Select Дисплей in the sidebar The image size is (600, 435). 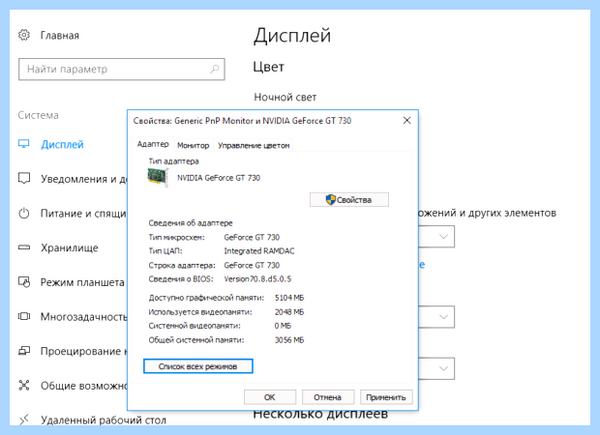pyautogui.click(x=62, y=144)
